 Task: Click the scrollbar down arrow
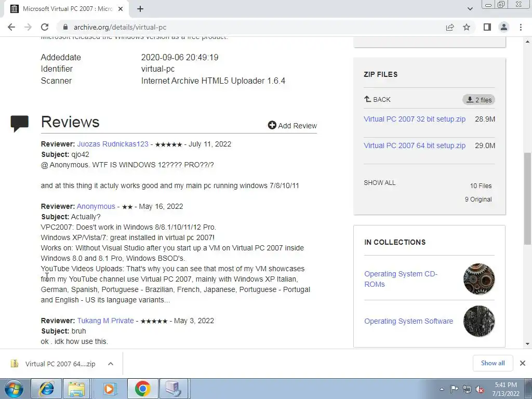pyautogui.click(x=527, y=344)
